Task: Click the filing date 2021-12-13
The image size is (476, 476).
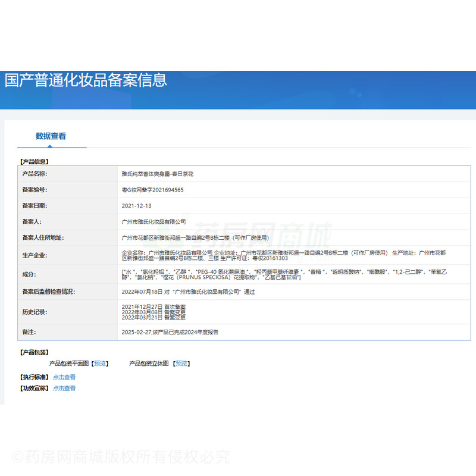Action: (137, 206)
